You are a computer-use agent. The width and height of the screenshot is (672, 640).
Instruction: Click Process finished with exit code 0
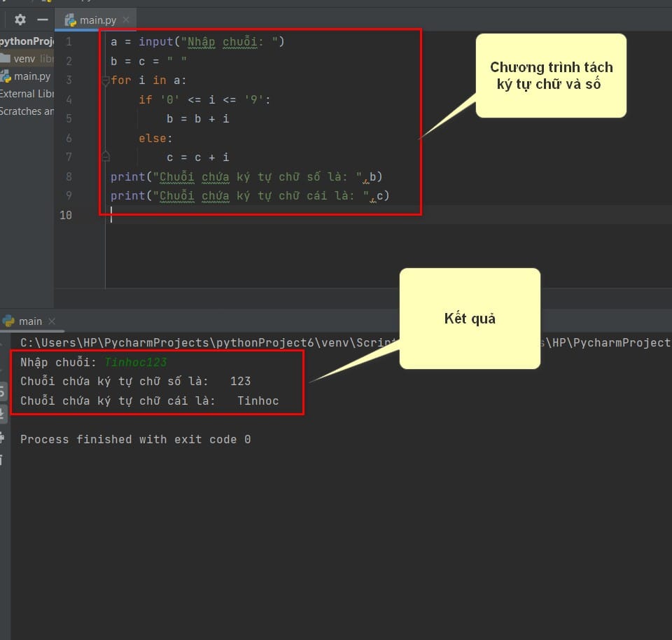click(135, 439)
